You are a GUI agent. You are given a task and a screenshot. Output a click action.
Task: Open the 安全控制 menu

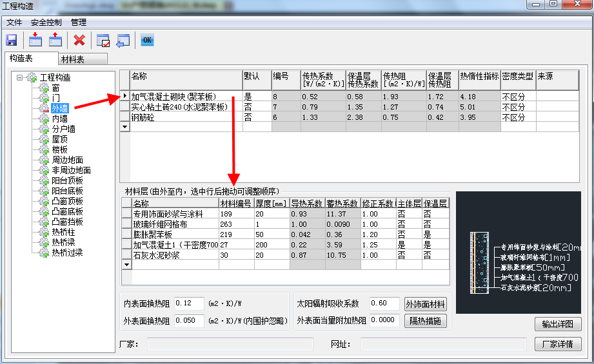(46, 23)
